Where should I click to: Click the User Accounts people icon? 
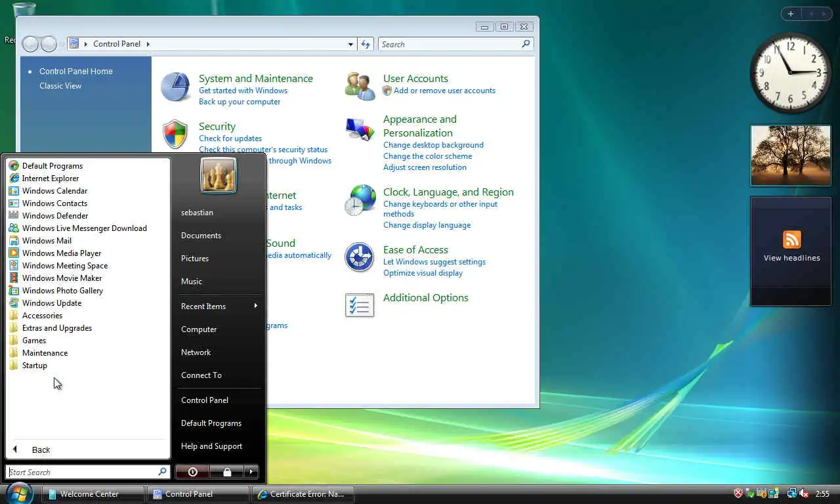360,87
